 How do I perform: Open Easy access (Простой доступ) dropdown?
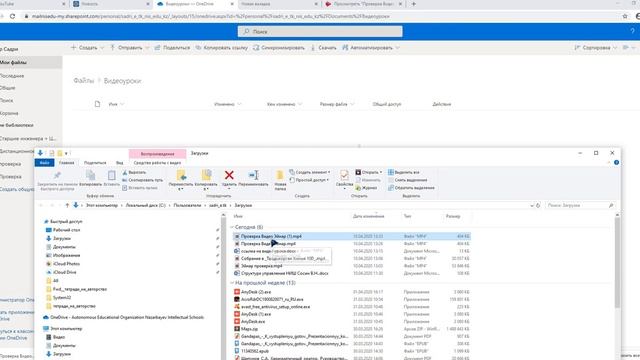click(309, 180)
